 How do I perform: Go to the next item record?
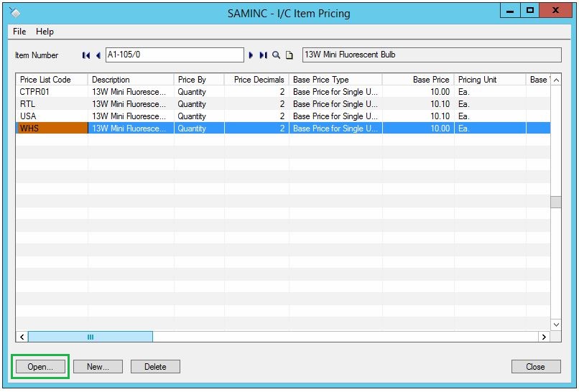(x=251, y=55)
